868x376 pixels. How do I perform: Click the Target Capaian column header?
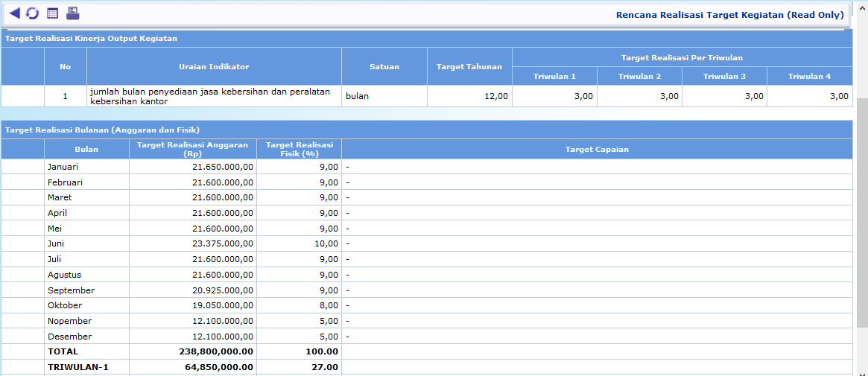point(597,149)
